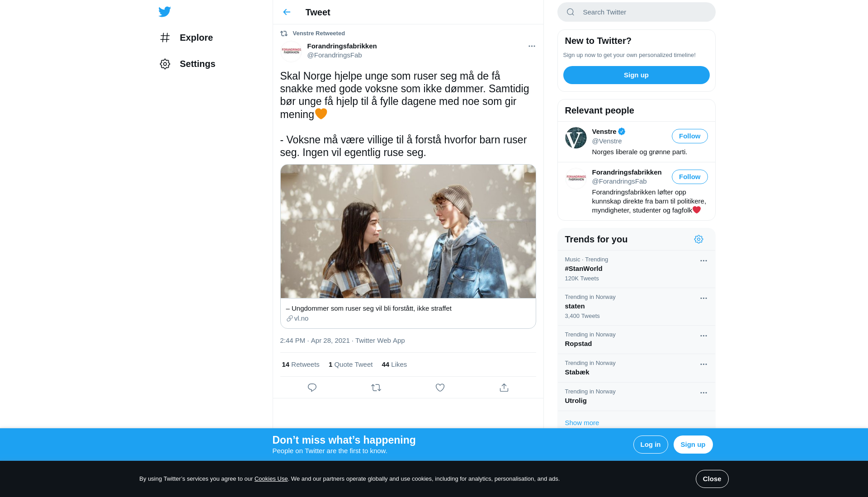Click Show more under trends
Screen dimensions: 868x497
[582, 423]
